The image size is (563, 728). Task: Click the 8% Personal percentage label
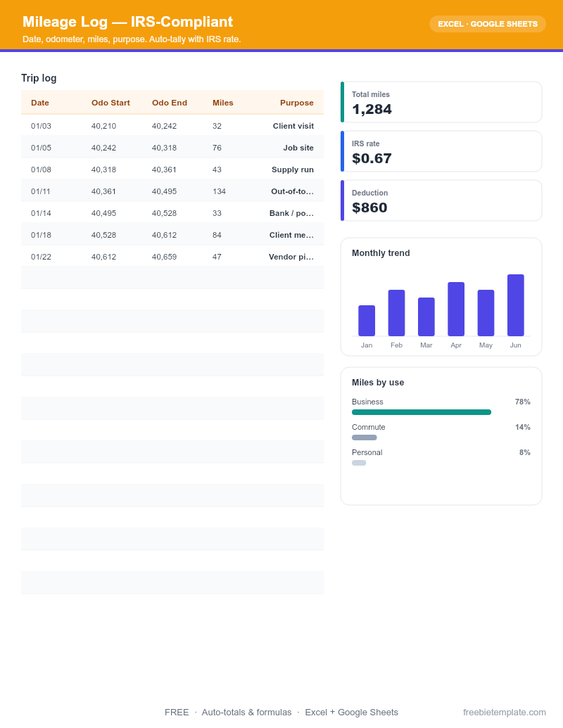525,453
